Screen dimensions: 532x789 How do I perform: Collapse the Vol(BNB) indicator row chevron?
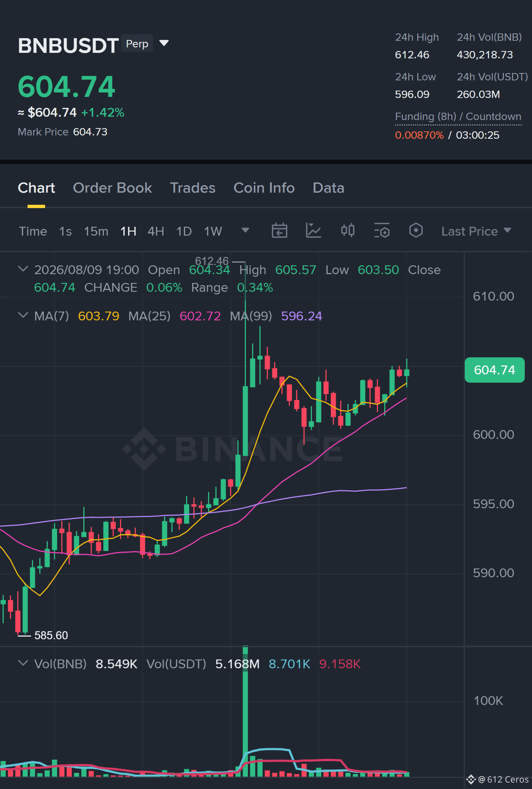[x=23, y=663]
